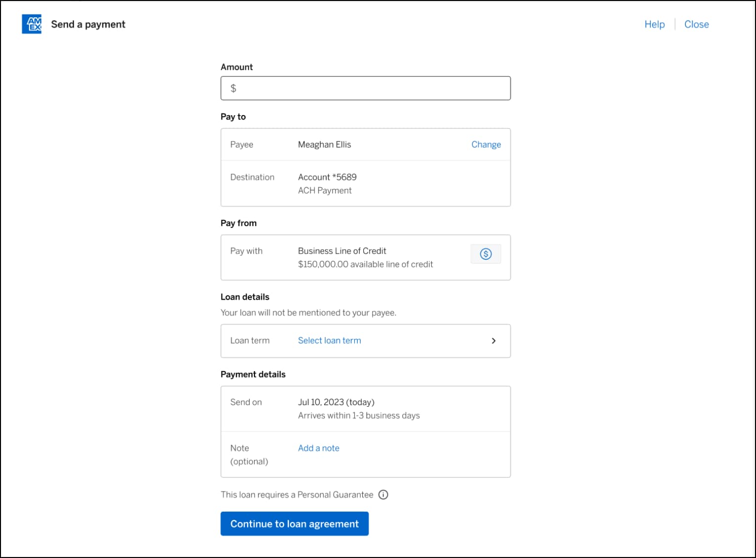Click the chevron on the Loan term row

pyautogui.click(x=493, y=341)
